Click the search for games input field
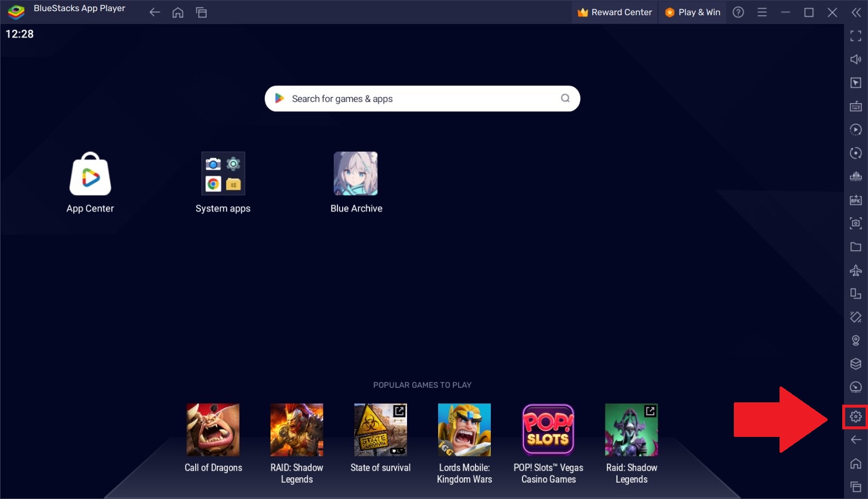The width and height of the screenshot is (868, 499). [x=422, y=98]
